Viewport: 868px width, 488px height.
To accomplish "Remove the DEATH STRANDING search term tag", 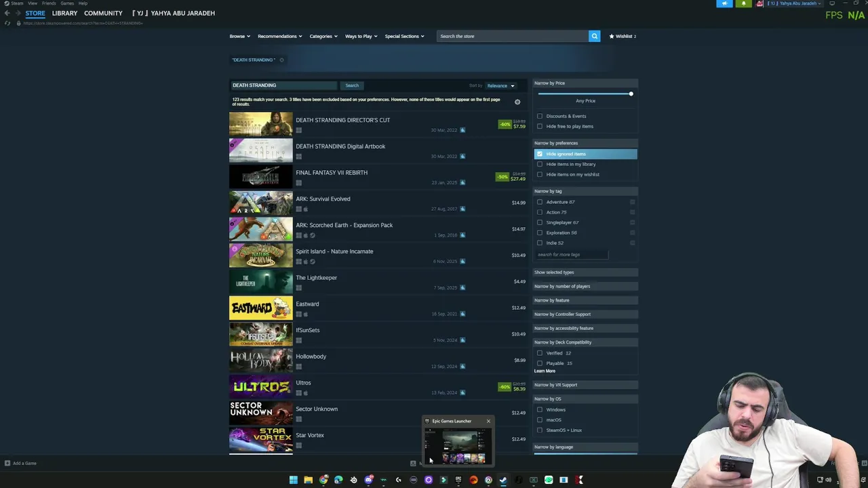I will tap(281, 60).
